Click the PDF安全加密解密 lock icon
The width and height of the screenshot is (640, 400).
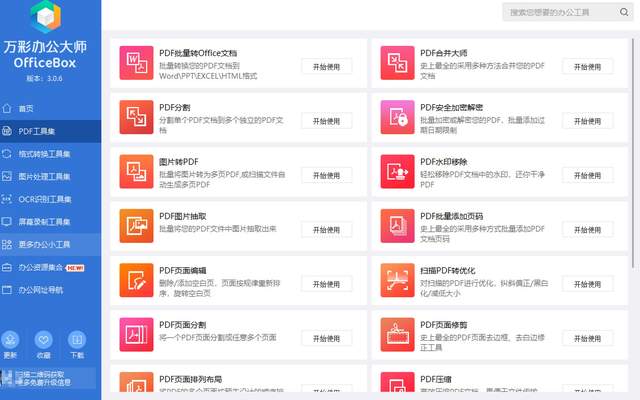point(397,117)
